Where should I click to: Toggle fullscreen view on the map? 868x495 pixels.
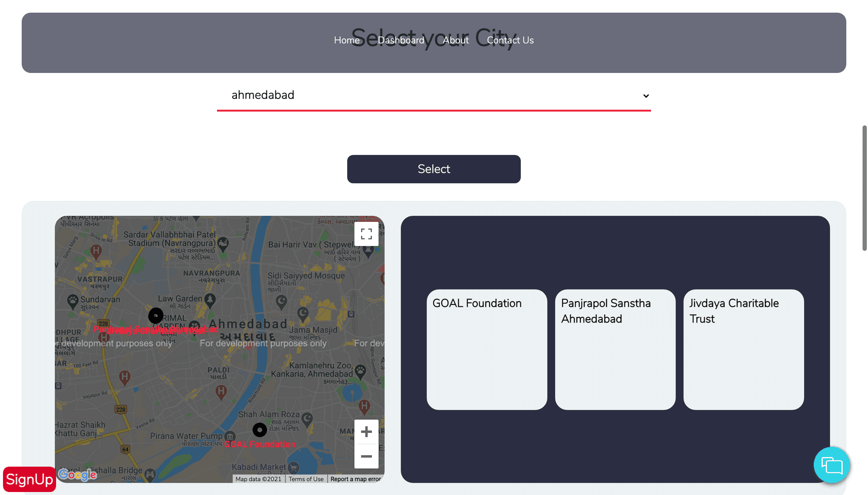(366, 234)
